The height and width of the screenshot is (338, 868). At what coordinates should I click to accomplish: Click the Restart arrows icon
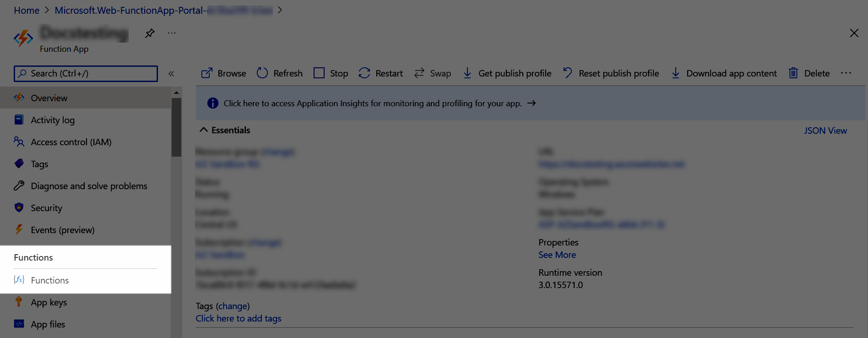[x=364, y=73]
